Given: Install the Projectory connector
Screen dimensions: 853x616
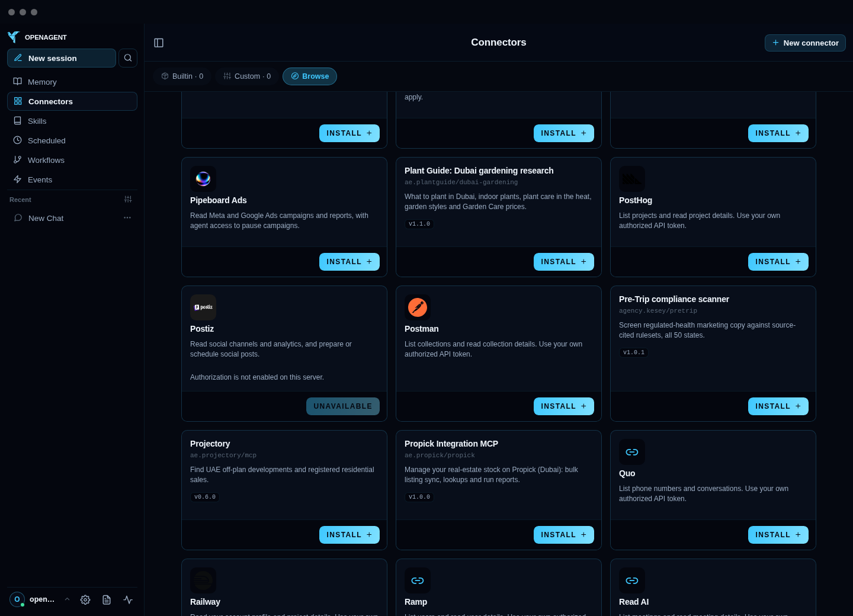Looking at the screenshot, I should coord(349,535).
